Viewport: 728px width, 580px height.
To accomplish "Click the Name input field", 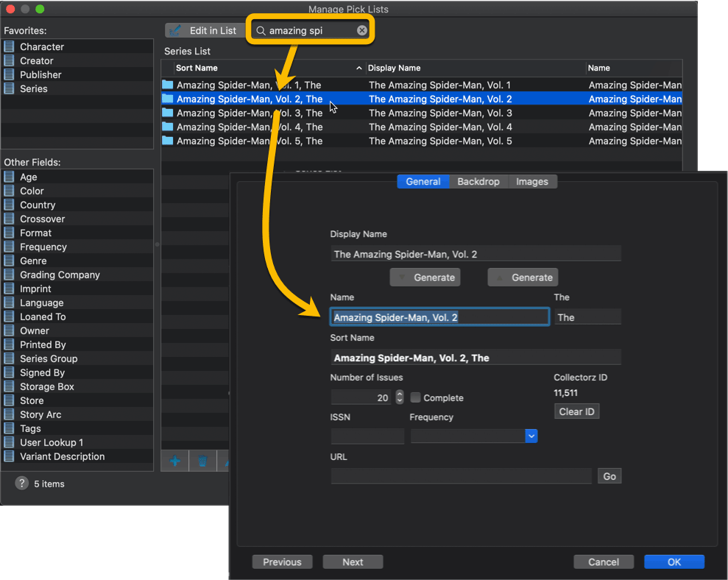I will click(439, 317).
